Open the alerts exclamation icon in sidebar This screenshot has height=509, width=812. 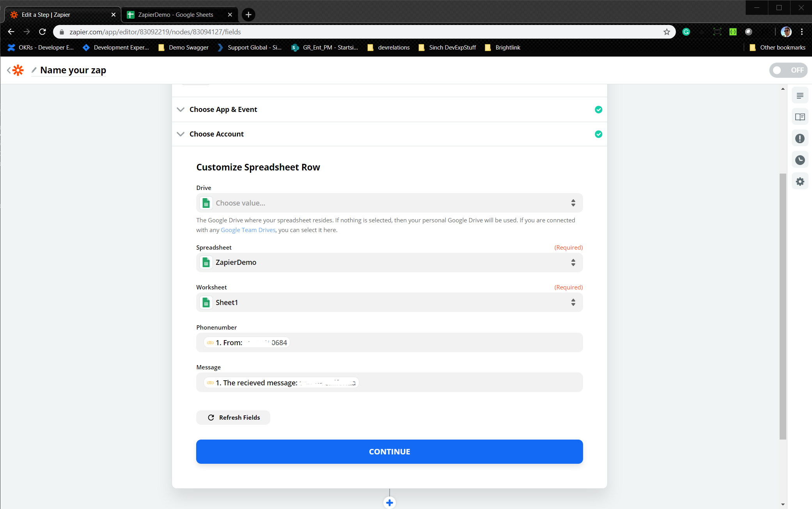[800, 138]
